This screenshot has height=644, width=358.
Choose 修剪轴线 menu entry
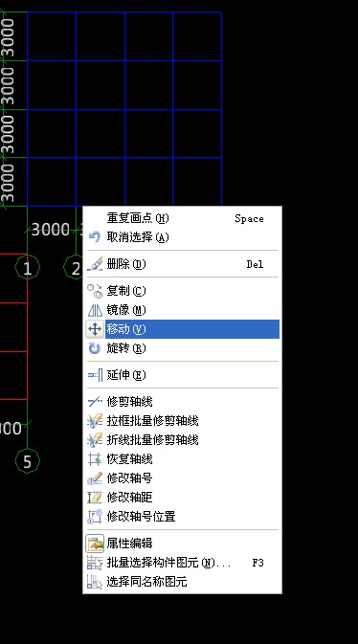[x=182, y=401]
